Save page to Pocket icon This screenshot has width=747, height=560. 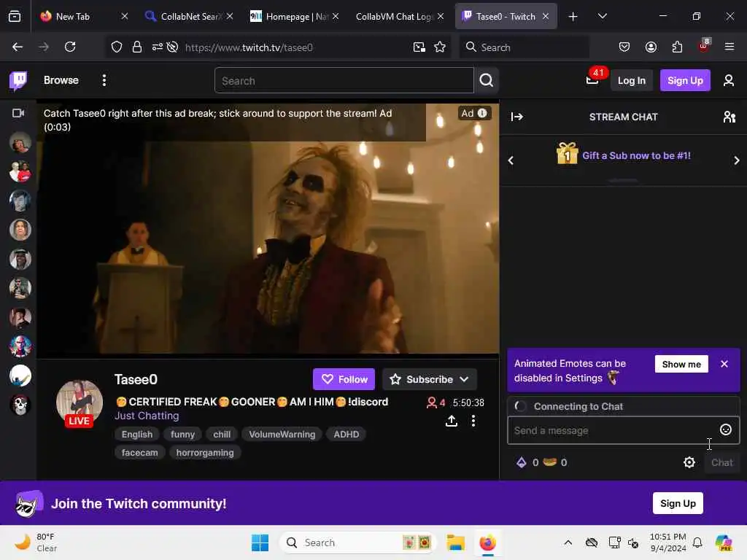[624, 47]
